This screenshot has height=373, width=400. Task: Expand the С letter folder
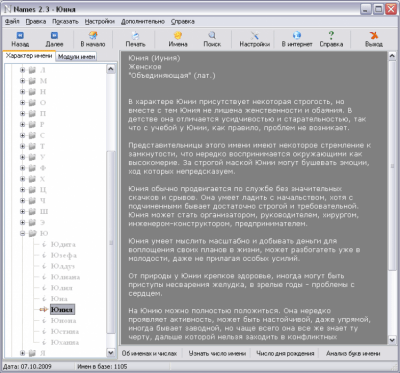pyautogui.click(x=22, y=135)
